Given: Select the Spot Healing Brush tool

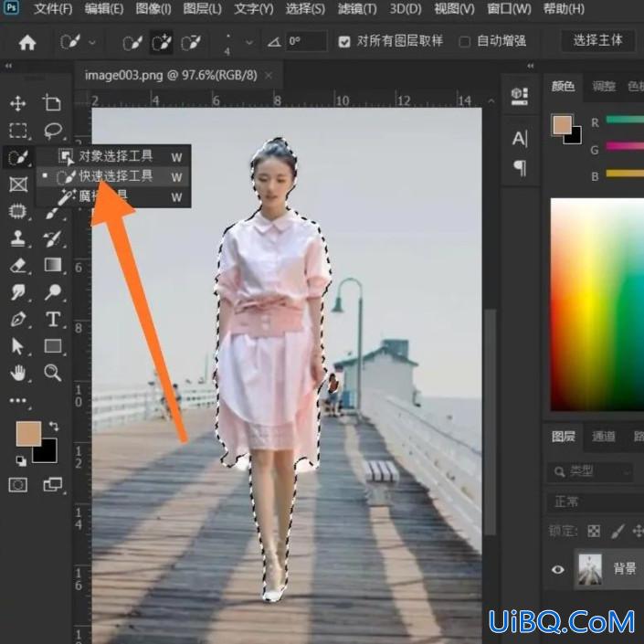Looking at the screenshot, I should (17, 212).
